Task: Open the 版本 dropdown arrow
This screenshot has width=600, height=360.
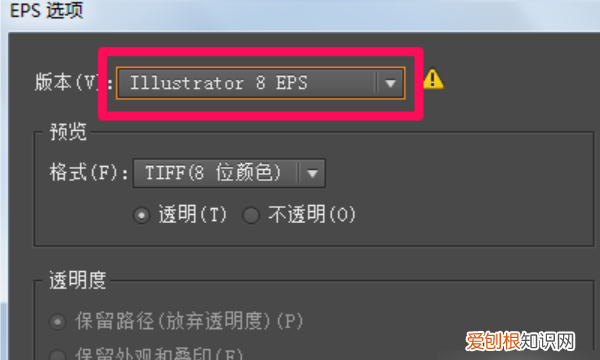Action: click(390, 83)
